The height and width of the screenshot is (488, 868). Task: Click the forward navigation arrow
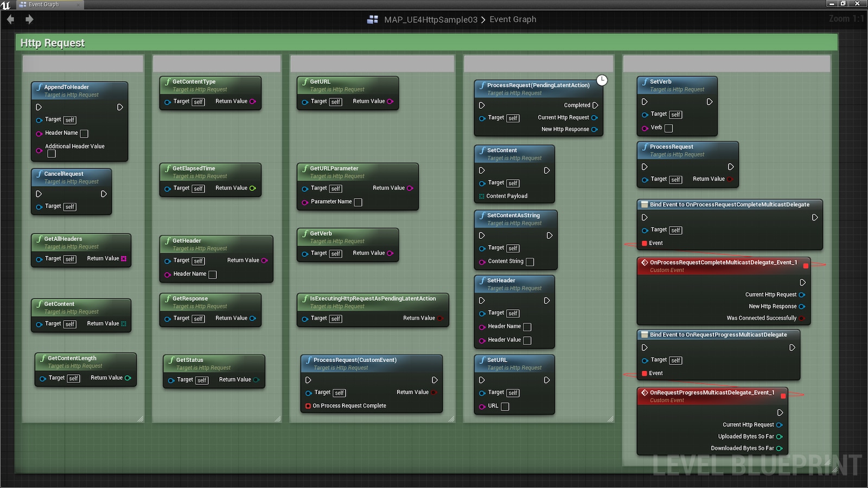click(x=29, y=20)
